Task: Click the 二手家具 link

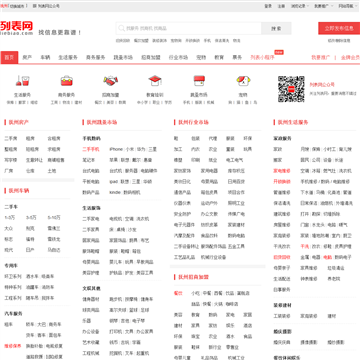Action: [x=91, y=230]
